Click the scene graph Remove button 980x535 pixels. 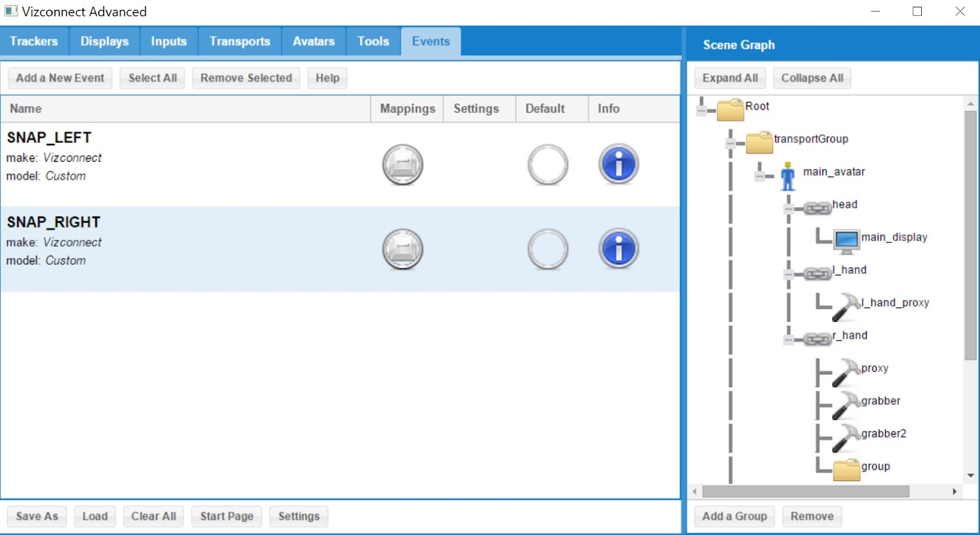coord(812,516)
